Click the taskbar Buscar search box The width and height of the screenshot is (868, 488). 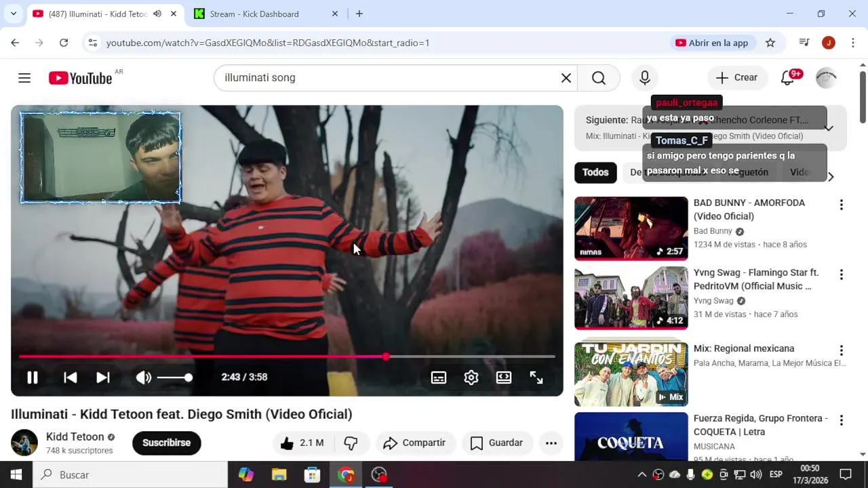[x=130, y=474]
